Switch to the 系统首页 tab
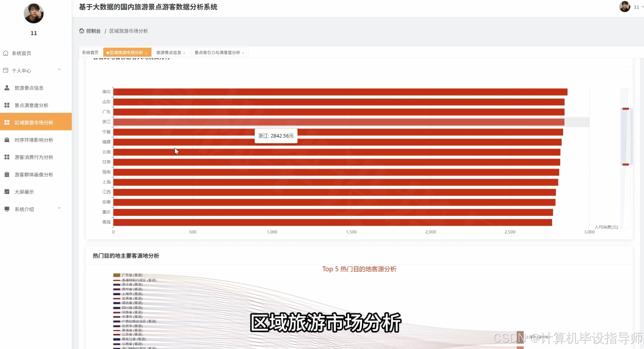 tap(90, 52)
